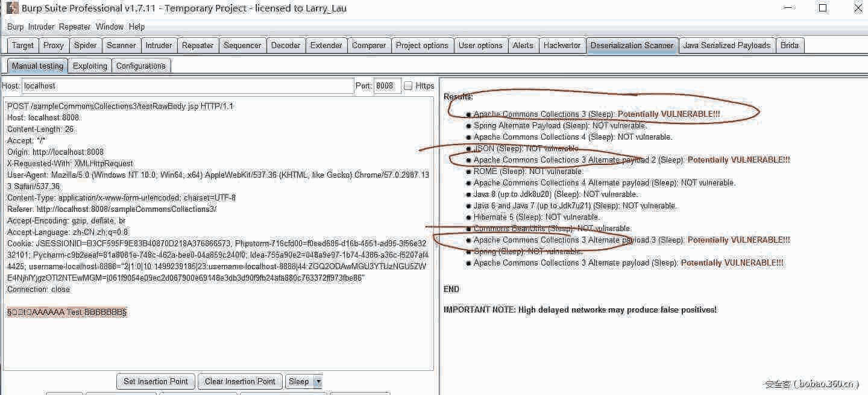
Task: Select the Manual testing tab
Action: (x=36, y=66)
